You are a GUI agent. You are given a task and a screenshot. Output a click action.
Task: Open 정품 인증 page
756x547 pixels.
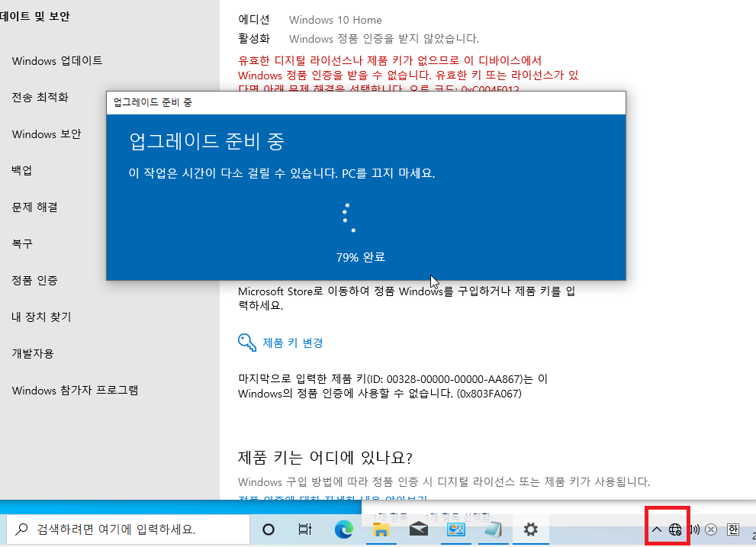point(35,280)
